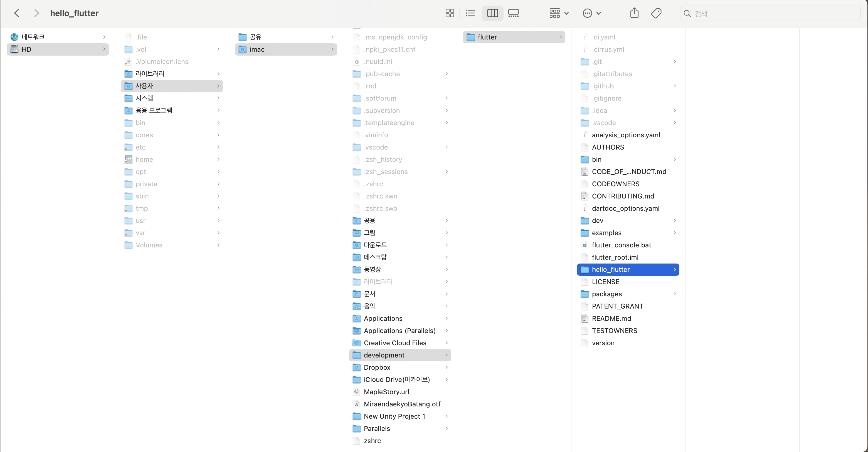Click the Tags toolbar button
The height and width of the screenshot is (452, 868).
pos(656,13)
